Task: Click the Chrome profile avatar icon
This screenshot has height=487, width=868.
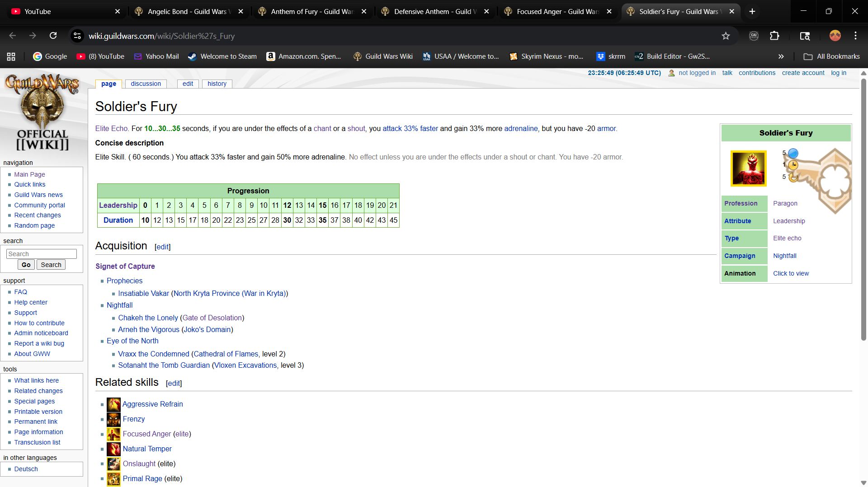Action: click(x=835, y=36)
